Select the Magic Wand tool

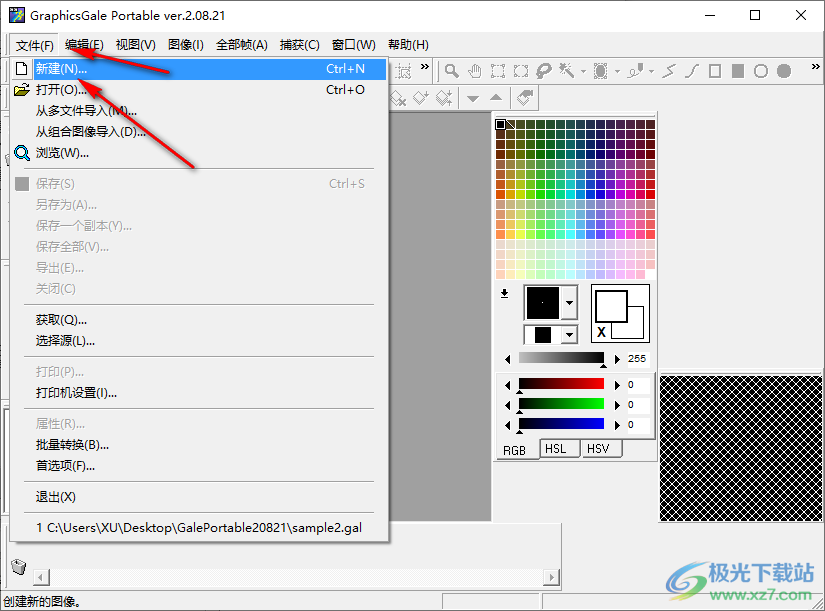pos(567,71)
